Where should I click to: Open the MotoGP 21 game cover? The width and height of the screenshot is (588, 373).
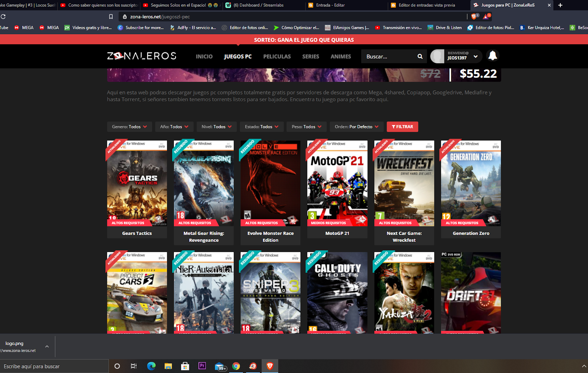(x=337, y=183)
